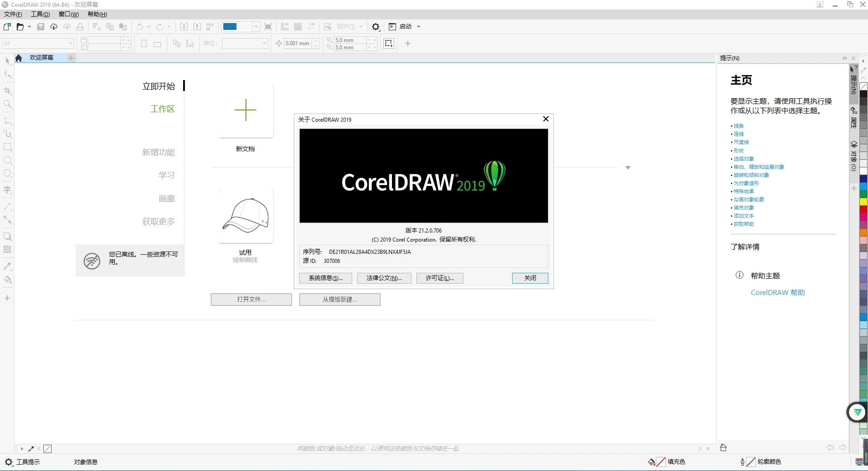Click the Import icon

[x=184, y=27]
